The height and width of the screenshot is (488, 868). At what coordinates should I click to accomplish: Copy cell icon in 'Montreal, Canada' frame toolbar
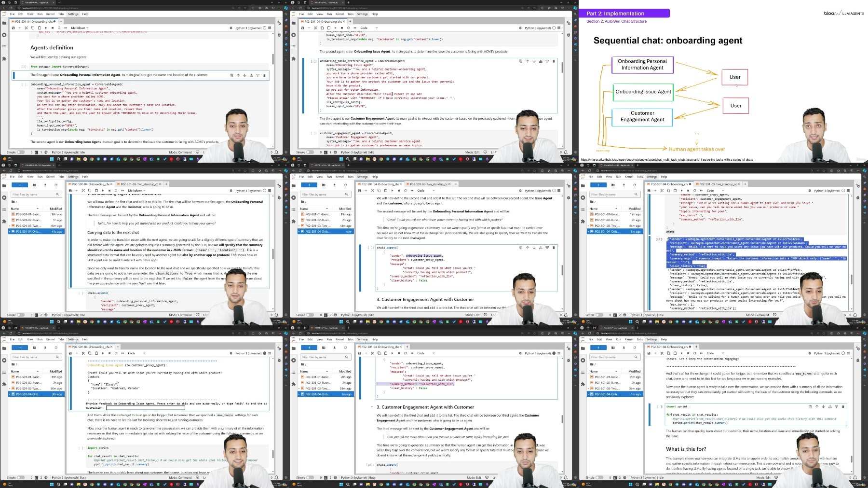(90, 353)
